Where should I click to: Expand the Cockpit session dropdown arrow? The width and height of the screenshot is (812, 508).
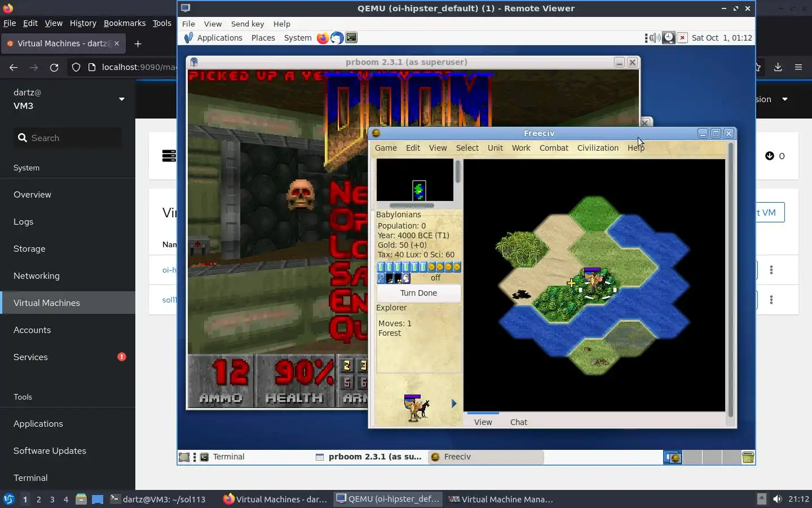pos(784,99)
